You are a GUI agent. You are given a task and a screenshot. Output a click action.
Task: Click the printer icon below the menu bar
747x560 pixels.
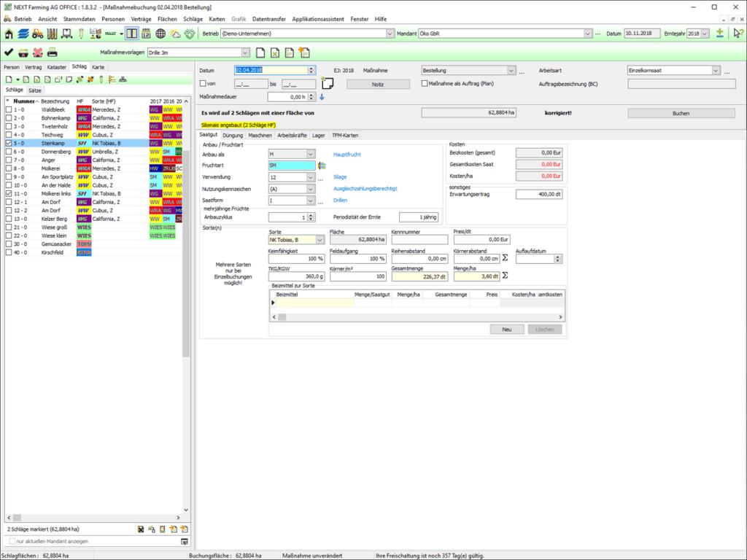(x=53, y=51)
